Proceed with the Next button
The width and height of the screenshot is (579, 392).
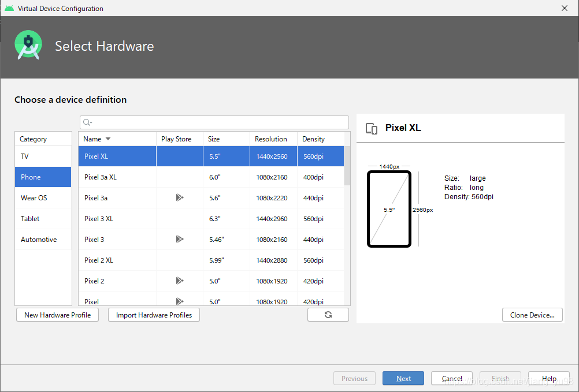(403, 378)
